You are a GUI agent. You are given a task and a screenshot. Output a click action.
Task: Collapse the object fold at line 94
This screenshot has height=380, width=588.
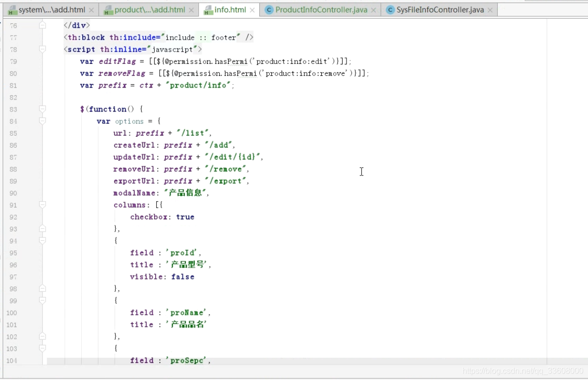tap(42, 241)
